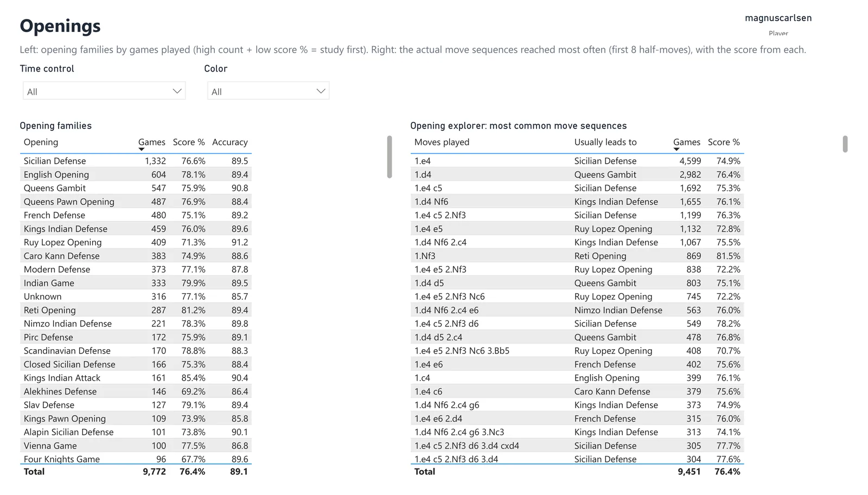Open the Time control dropdown
The width and height of the screenshot is (868, 495).
(104, 91)
